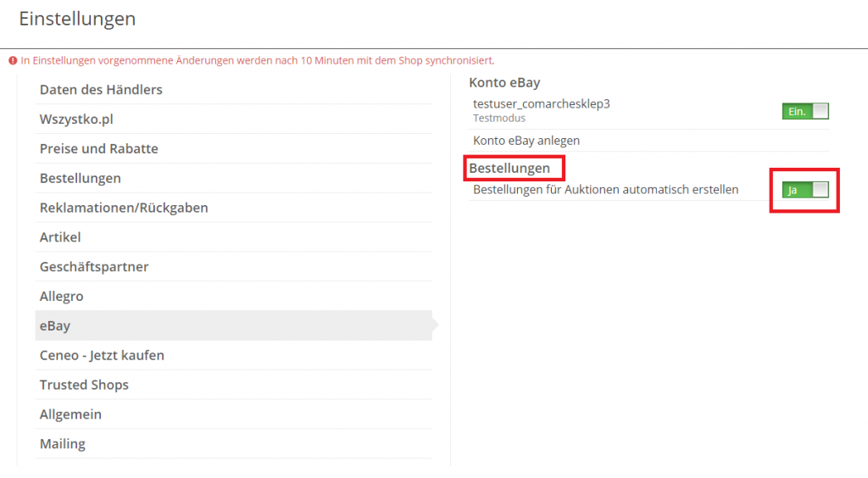Open Bestellungen in the left menu

tap(234, 178)
